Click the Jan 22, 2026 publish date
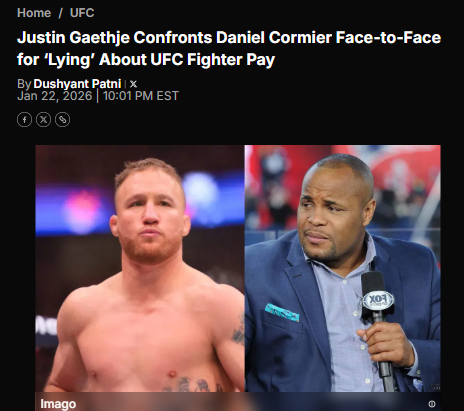 54,96
